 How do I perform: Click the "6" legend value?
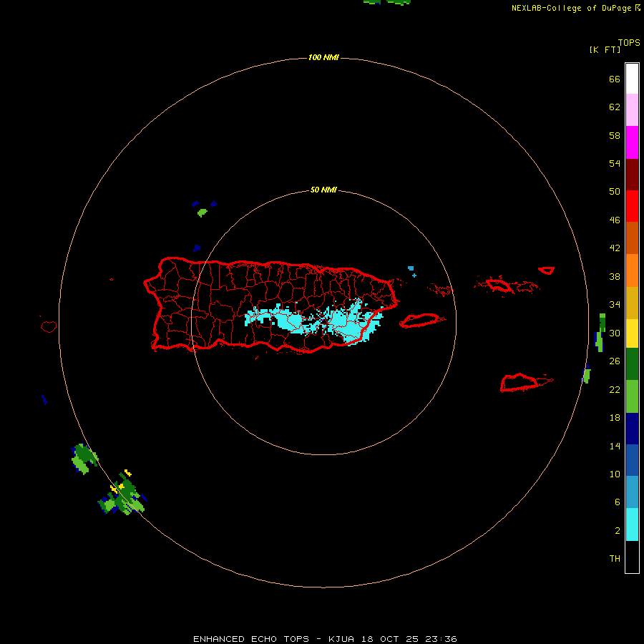point(618,502)
